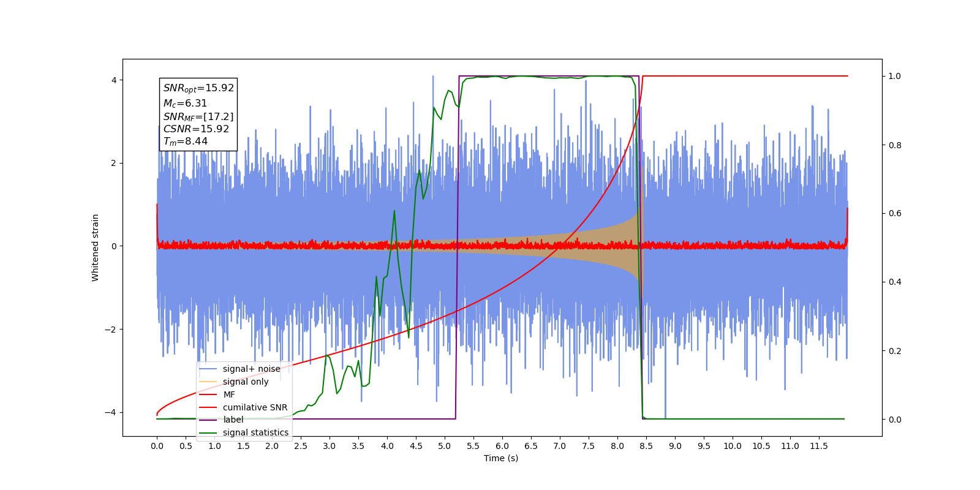Click the 3.5 tick label on the time axis
Screen dimensions: 980x490
click(358, 447)
